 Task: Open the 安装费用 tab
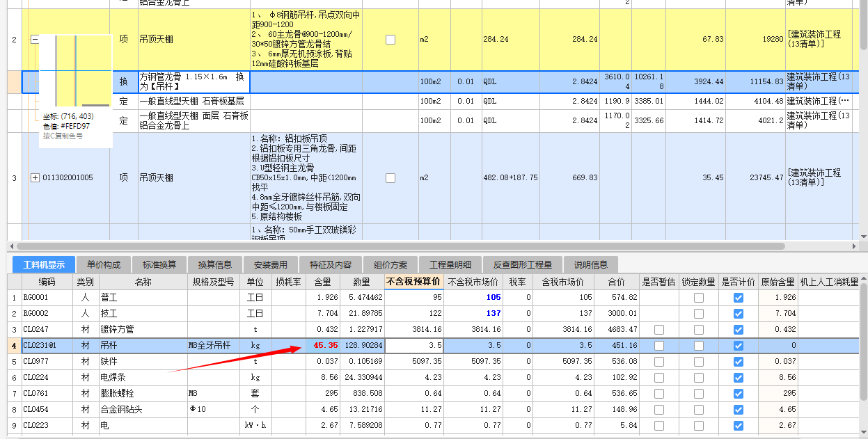(x=271, y=265)
